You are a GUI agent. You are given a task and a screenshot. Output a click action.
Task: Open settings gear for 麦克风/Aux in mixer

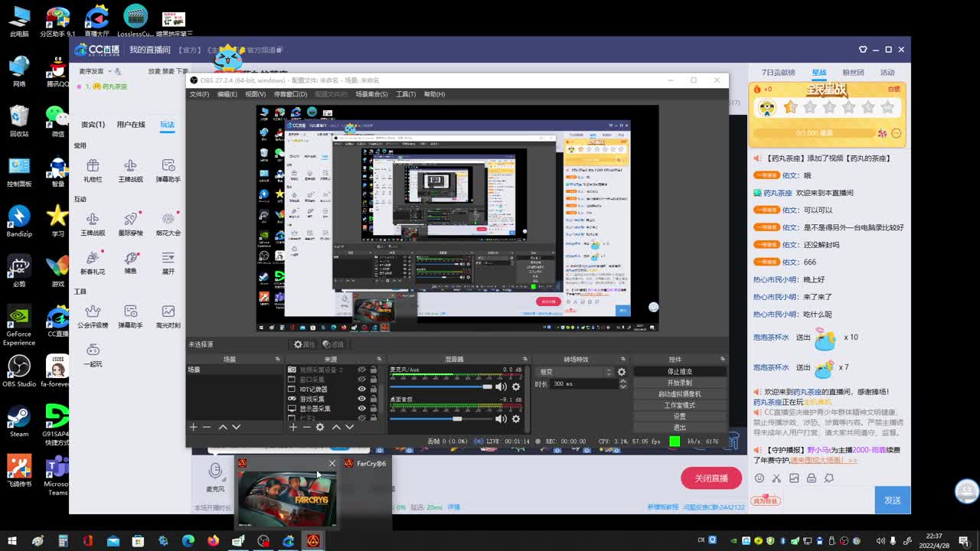coord(516,387)
